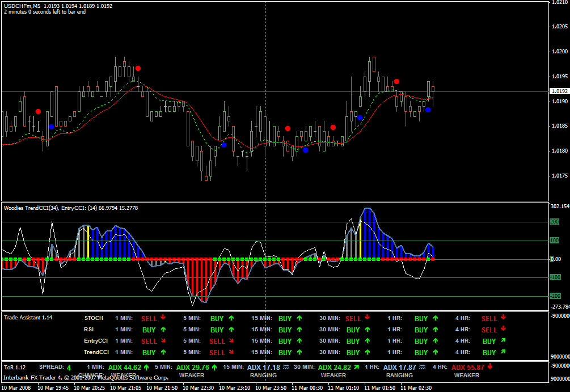The width and height of the screenshot is (570, 392).
Task: Click the TrendCCI 1 MIN green up arrow
Action: (x=163, y=352)
